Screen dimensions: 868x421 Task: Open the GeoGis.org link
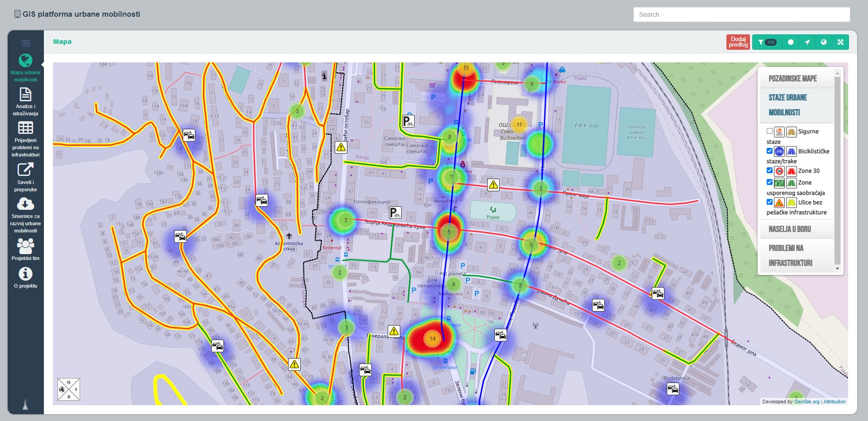pos(806,402)
